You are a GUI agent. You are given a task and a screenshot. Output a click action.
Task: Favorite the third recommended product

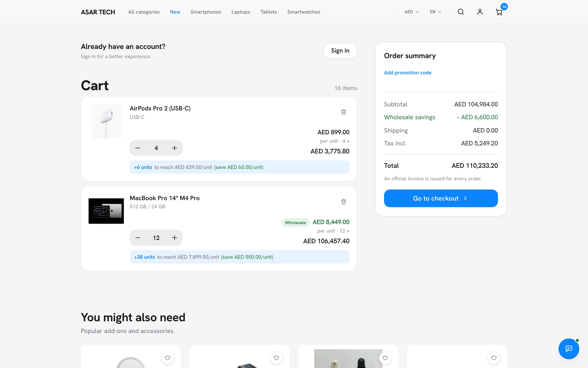(385, 358)
